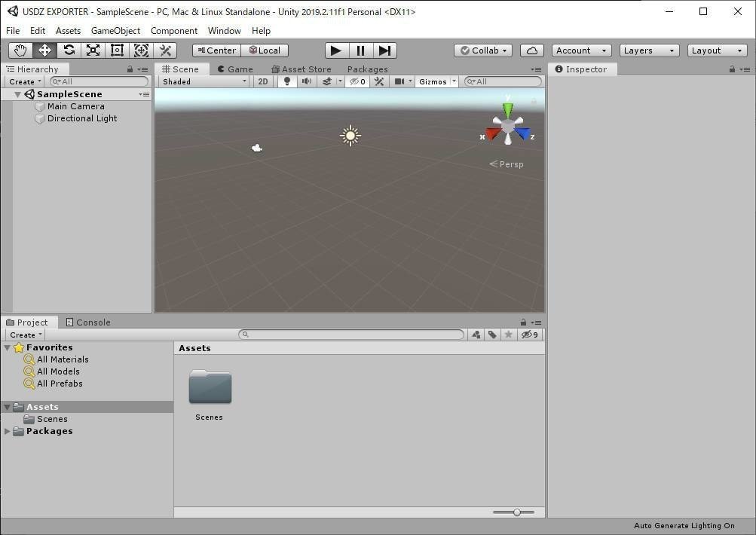
Task: Toggle the component tools panel in Scene
Action: tap(379, 81)
